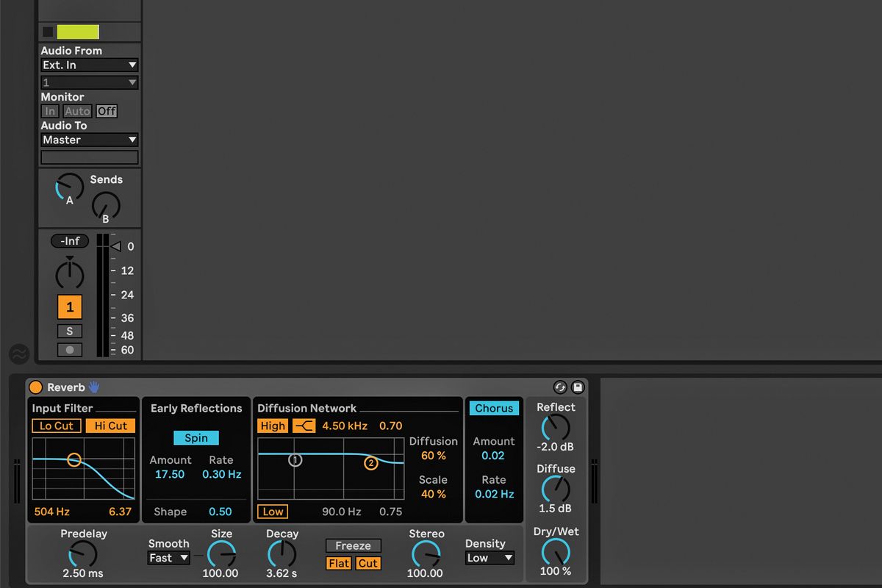
Task: Enable Spin in the Early Reflections section
Action: 196,437
